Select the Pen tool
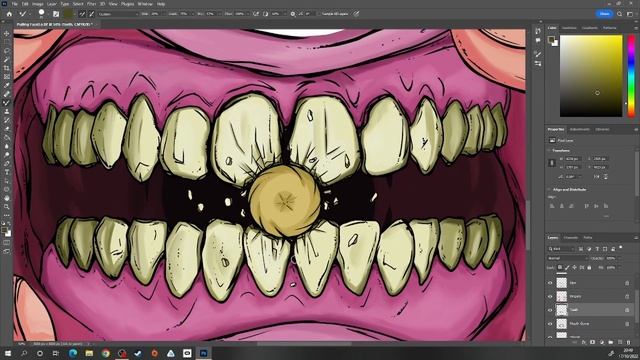640x360 pixels. (7, 163)
